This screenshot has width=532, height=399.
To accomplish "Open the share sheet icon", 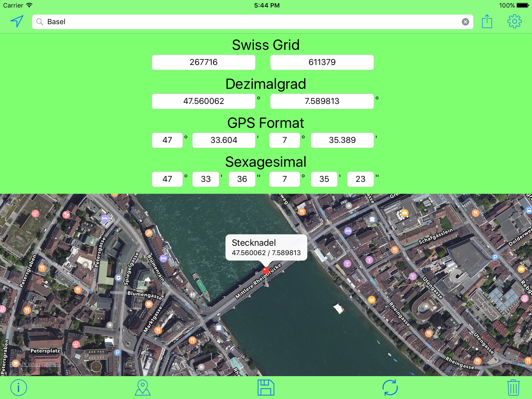I will coord(487,21).
